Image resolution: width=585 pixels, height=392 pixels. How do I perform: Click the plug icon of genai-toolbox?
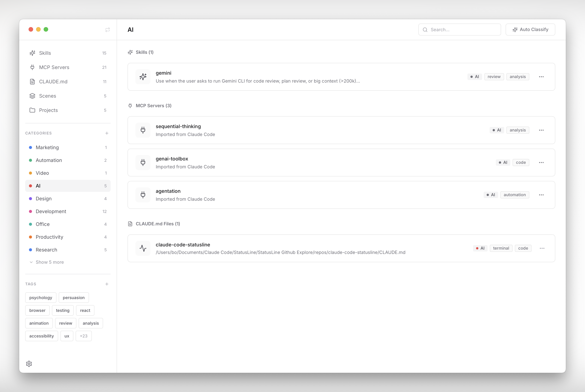pos(143,163)
